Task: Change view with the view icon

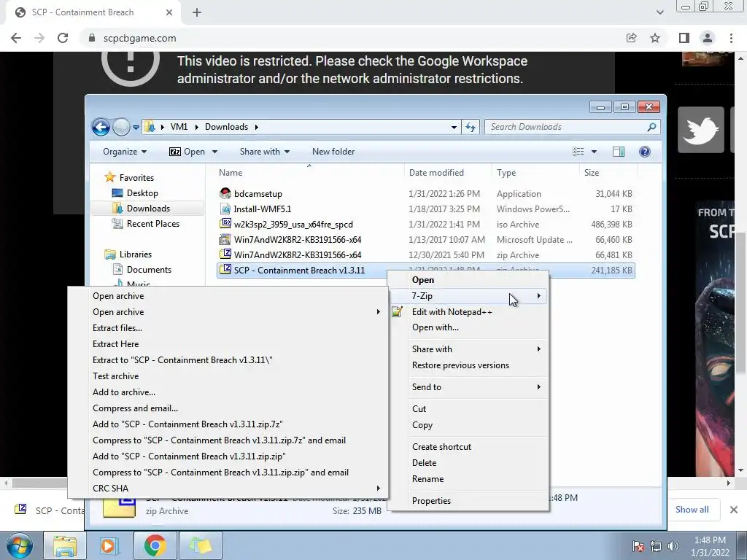Action: tap(578, 152)
